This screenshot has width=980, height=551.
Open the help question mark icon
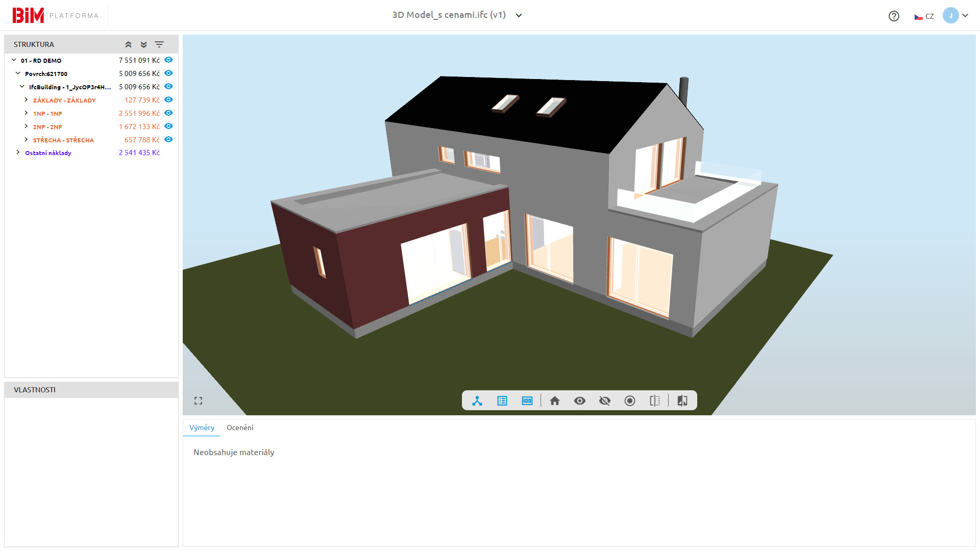(x=894, y=16)
